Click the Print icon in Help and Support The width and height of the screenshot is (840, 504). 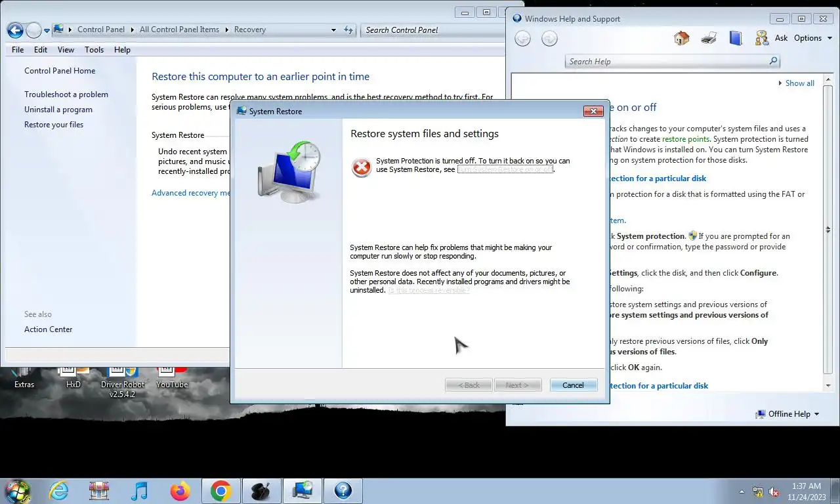point(709,38)
